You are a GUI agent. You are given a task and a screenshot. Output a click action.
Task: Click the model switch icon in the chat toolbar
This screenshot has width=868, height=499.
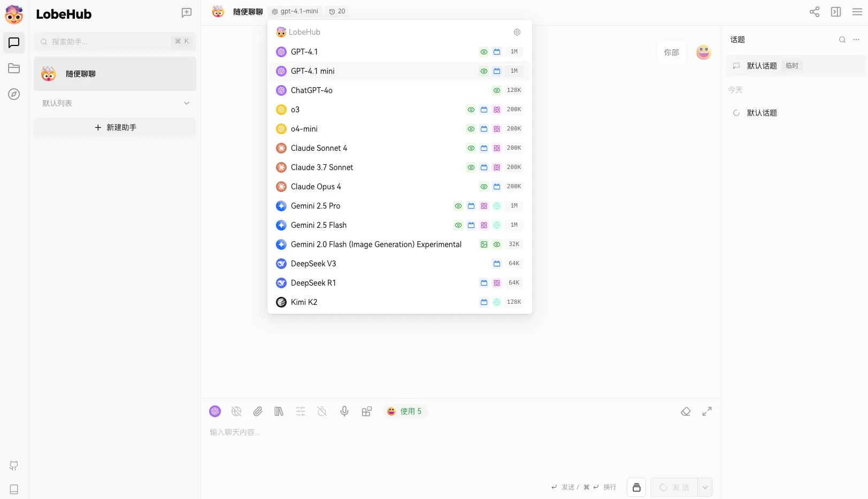coord(215,411)
